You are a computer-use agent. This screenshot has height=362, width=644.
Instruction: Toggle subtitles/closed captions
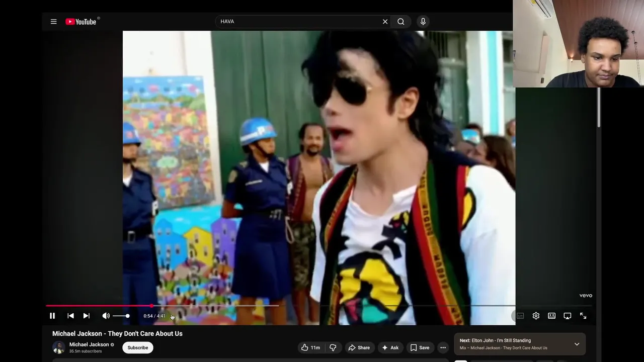pyautogui.click(x=520, y=316)
